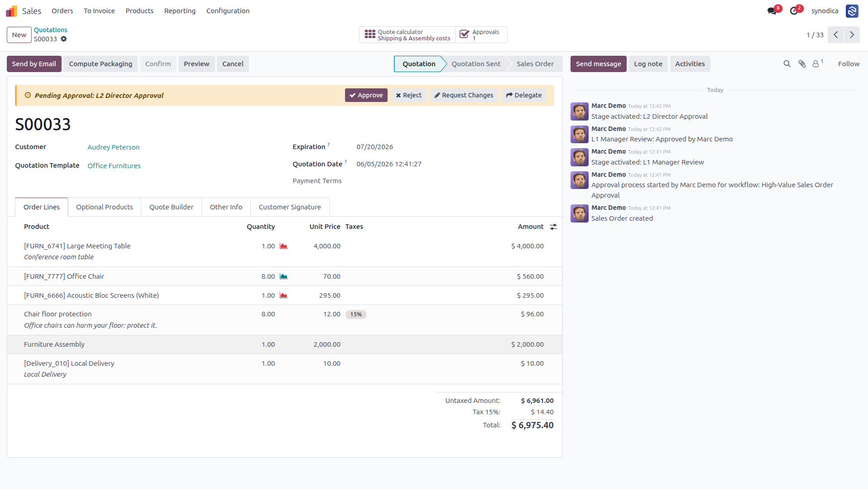Click the Confirm button
The image size is (868, 489).
pos(158,64)
